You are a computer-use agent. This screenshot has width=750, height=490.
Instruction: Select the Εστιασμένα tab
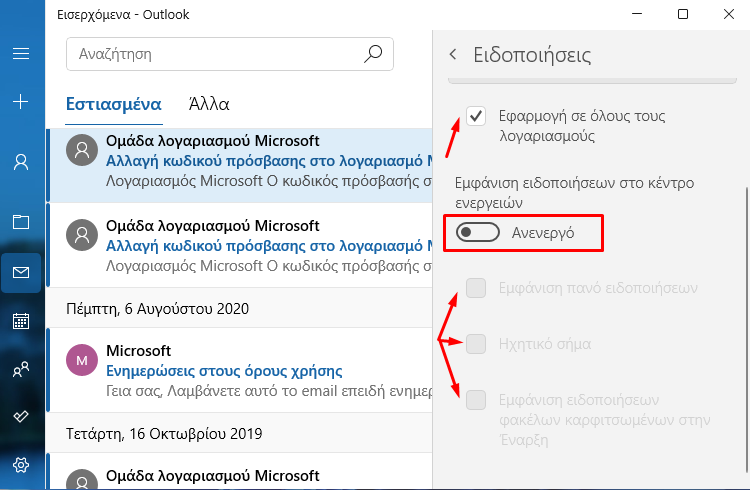(x=113, y=104)
